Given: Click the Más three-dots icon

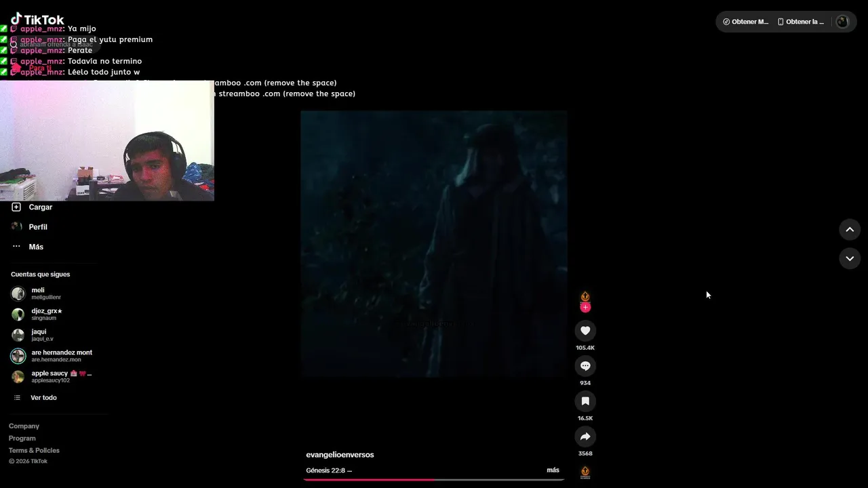Looking at the screenshot, I should (16, 247).
